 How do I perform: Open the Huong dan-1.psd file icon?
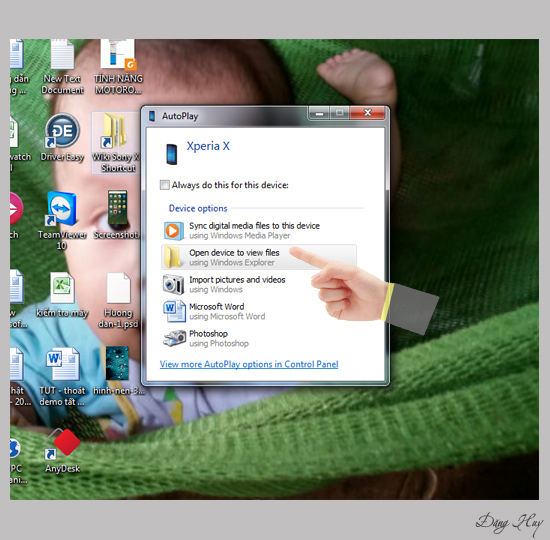click(x=118, y=300)
